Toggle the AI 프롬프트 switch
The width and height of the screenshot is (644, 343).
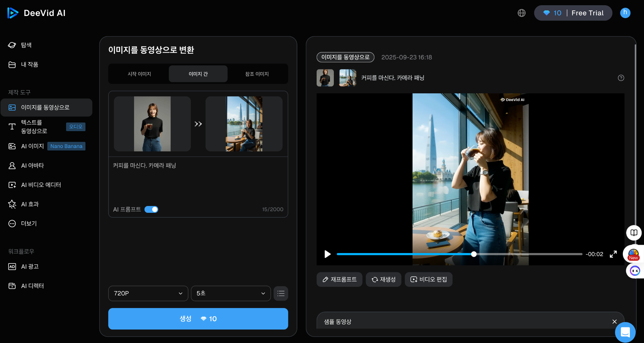[x=151, y=209]
